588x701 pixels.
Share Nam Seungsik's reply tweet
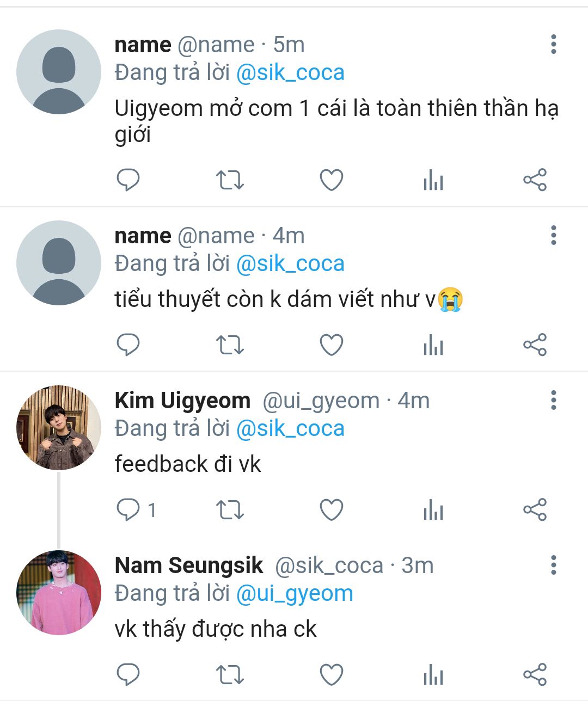pos(535,675)
